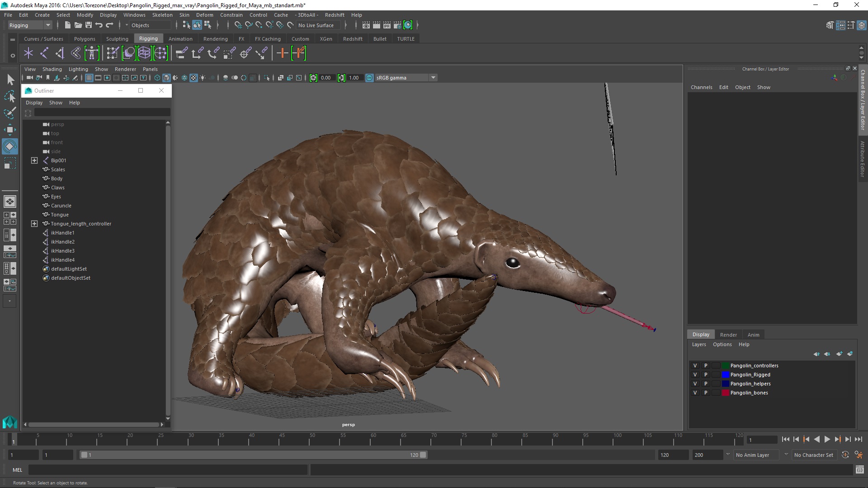Open the Skeleton menu
Viewport: 868px width, 488px height.
pyautogui.click(x=162, y=15)
